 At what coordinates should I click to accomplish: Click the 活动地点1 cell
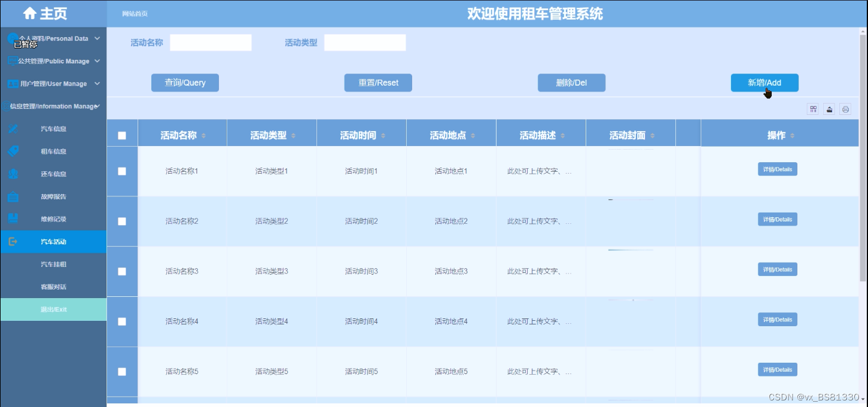451,171
